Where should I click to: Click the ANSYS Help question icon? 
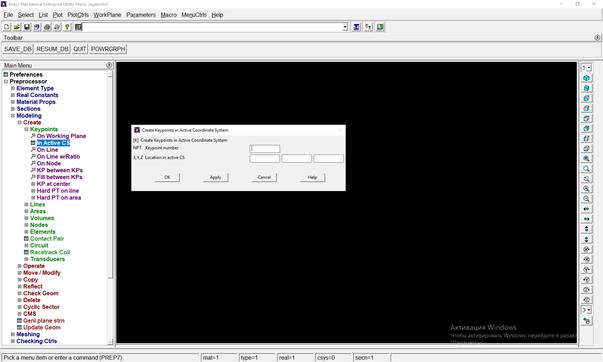(67, 27)
